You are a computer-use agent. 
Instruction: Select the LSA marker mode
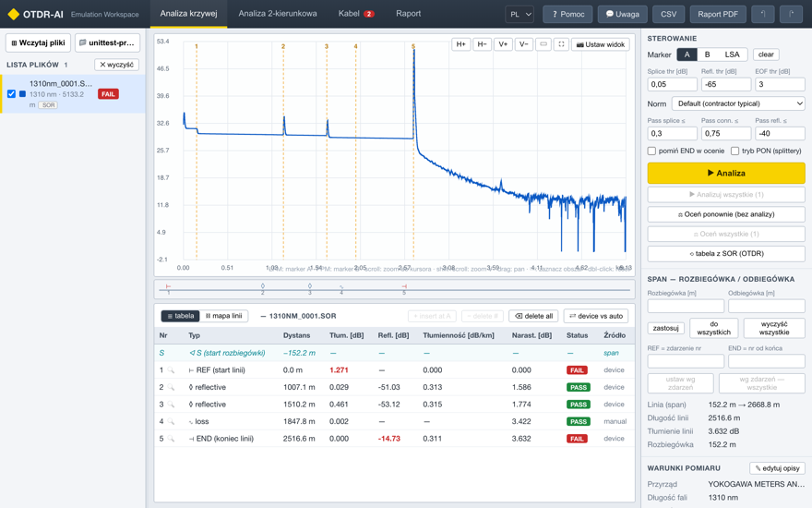[733, 54]
